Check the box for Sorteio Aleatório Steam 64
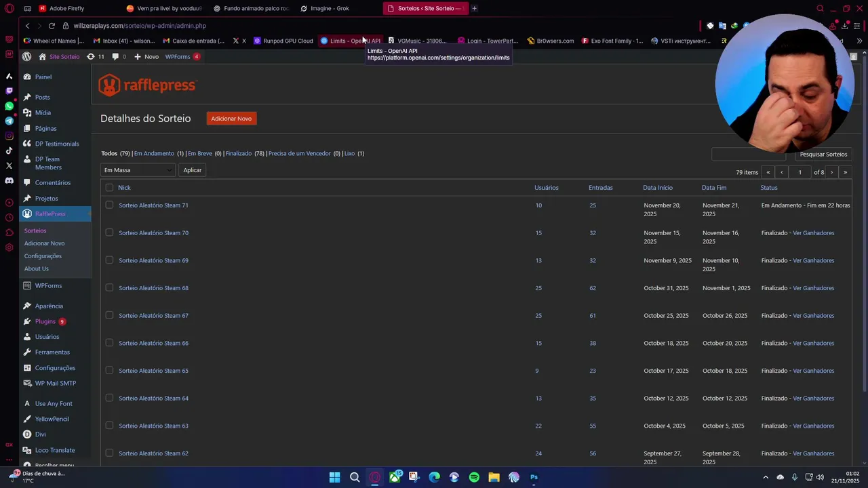 tap(109, 398)
